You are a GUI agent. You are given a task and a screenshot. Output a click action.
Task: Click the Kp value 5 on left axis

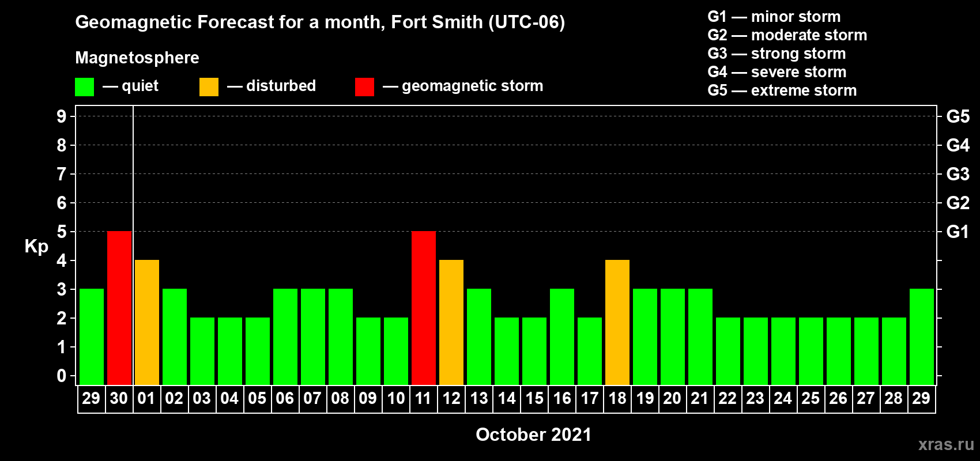point(62,232)
